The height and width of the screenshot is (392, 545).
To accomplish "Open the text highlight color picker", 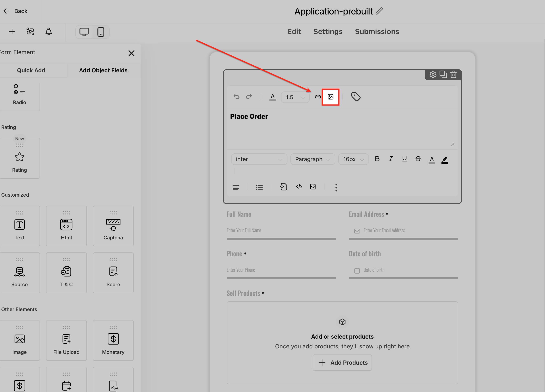I will coord(445,159).
